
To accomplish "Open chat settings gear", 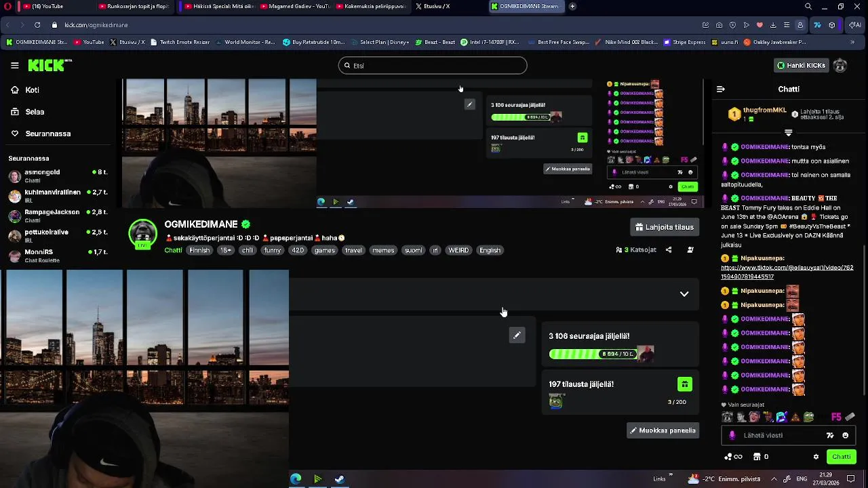I will pyautogui.click(x=816, y=457).
